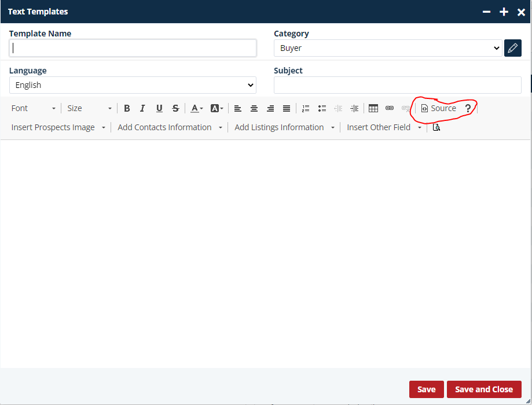Open the Font dropdown
The image size is (532, 405).
pos(33,108)
